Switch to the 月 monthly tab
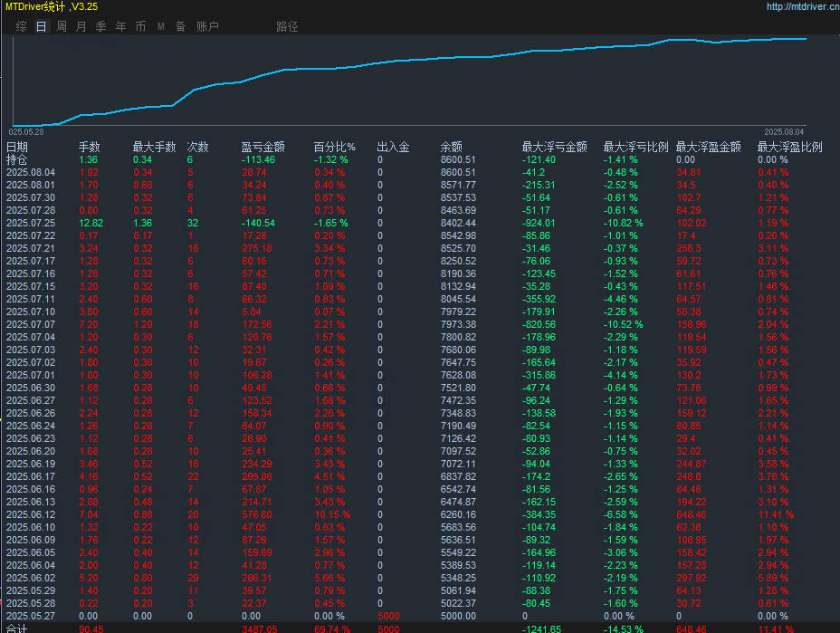This screenshot has width=840, height=633. click(x=81, y=26)
